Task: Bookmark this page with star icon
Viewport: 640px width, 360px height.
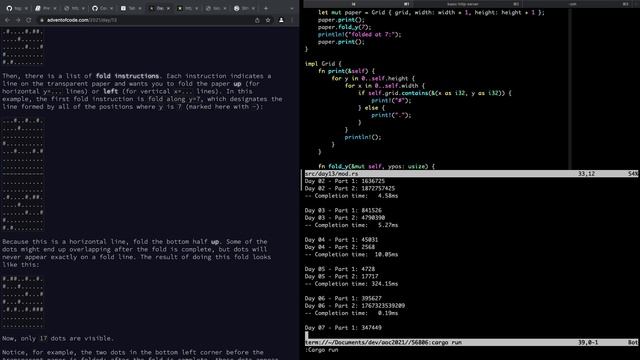Action: [268, 20]
